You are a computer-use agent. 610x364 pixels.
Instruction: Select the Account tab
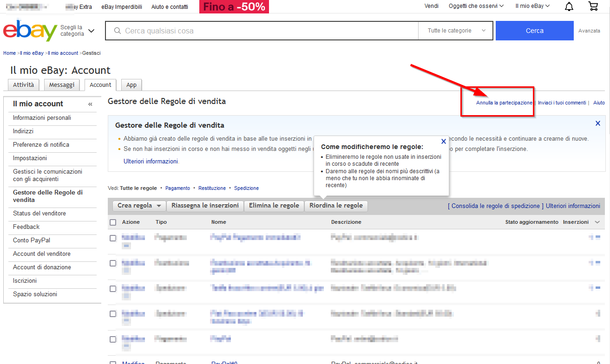click(100, 85)
